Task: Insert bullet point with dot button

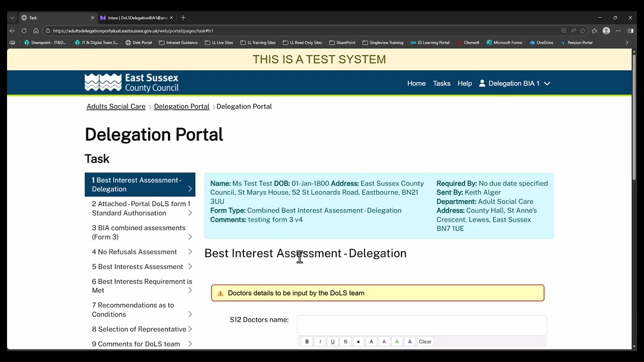Action: click(x=358, y=342)
